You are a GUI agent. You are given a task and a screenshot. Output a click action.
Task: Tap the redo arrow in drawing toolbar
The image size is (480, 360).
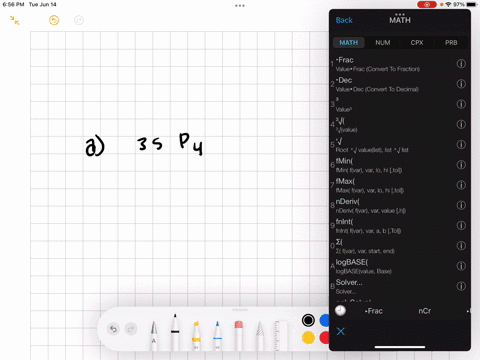point(131,329)
